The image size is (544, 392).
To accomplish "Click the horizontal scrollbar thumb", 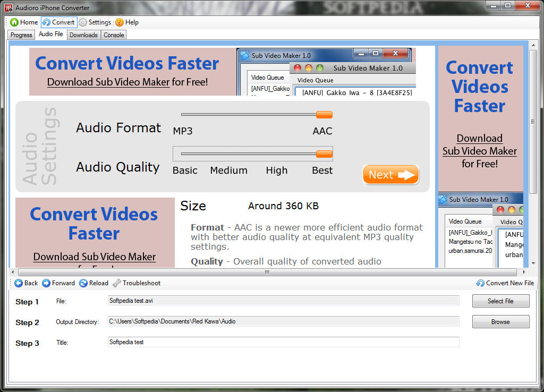I will coord(267,272).
